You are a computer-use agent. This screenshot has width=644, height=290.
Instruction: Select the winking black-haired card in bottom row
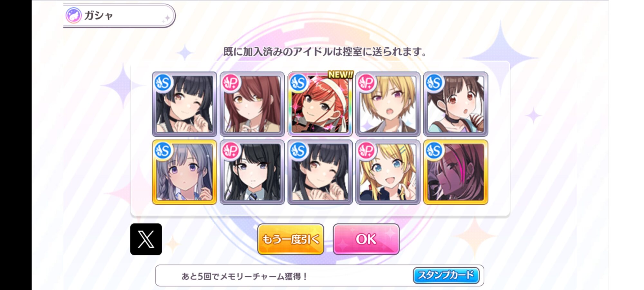(320, 172)
